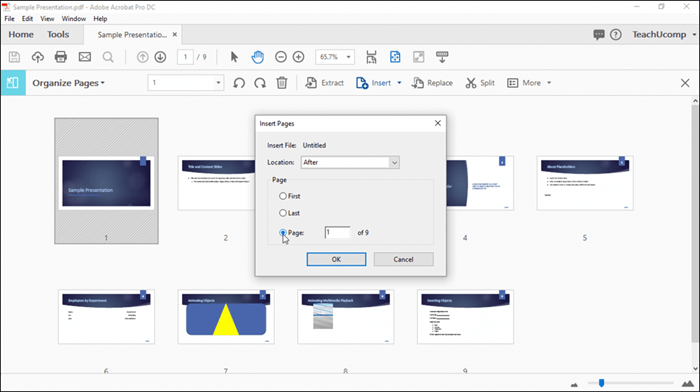This screenshot has height=392, width=700.
Task: Click Cancel in Insert Pages dialog
Action: coord(404,259)
